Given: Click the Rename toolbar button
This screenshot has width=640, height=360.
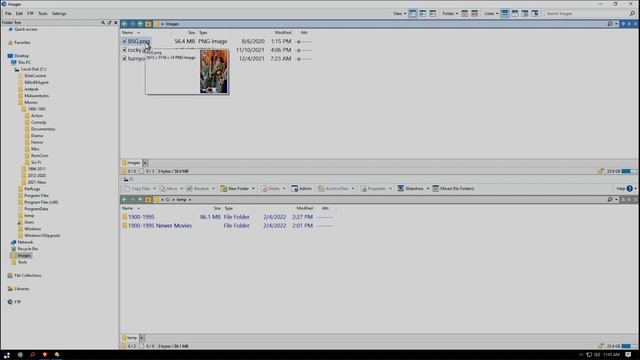Looking at the screenshot, I should [x=198, y=189].
